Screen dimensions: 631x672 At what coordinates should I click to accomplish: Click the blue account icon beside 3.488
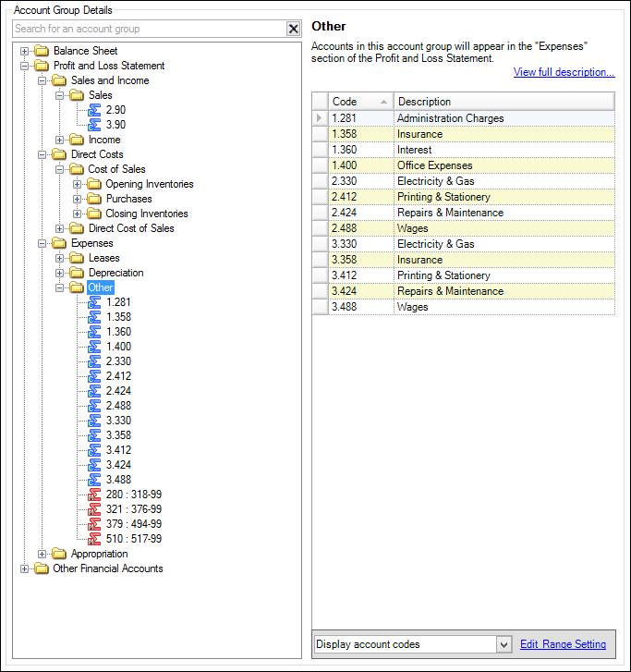click(93, 480)
